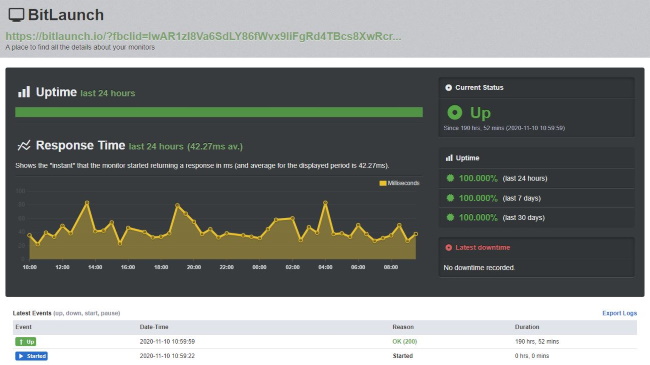The width and height of the screenshot is (650, 365).
Task: Click the Event column header
Action: pos(23,327)
